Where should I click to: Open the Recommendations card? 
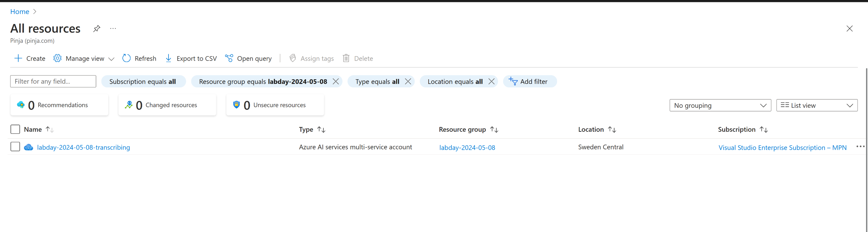pyautogui.click(x=59, y=105)
